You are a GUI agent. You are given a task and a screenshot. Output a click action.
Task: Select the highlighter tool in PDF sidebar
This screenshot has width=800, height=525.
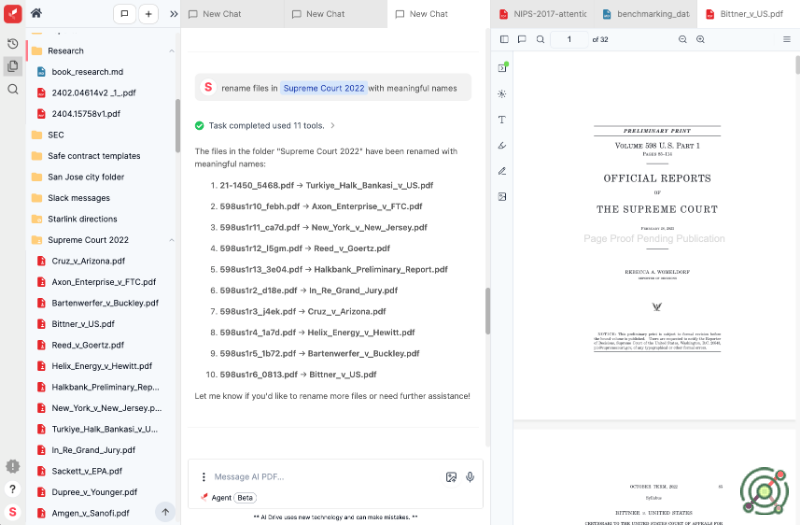tap(502, 145)
